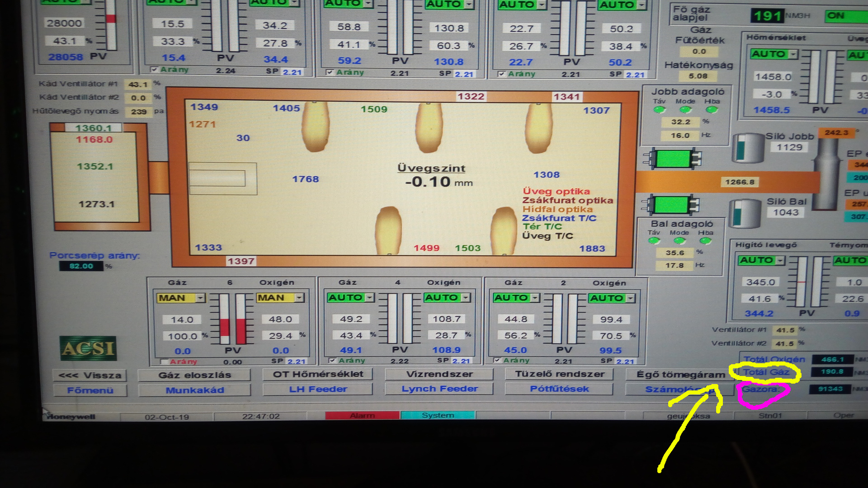Open the MAN mode dropdown for Gáz 6

(x=200, y=298)
